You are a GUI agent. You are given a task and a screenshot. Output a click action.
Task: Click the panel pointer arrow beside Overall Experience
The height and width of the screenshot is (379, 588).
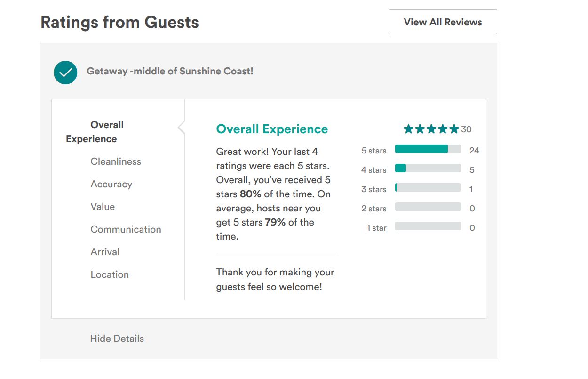pos(181,128)
